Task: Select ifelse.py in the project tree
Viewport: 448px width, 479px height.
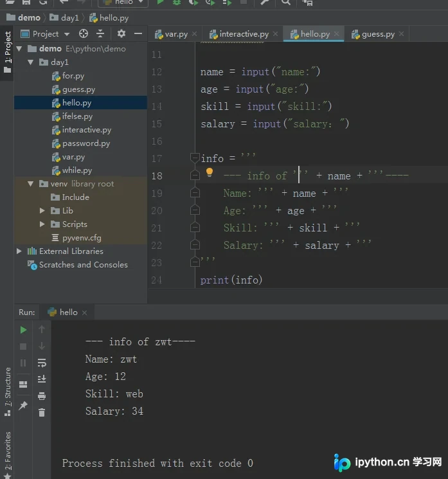Action: point(77,116)
